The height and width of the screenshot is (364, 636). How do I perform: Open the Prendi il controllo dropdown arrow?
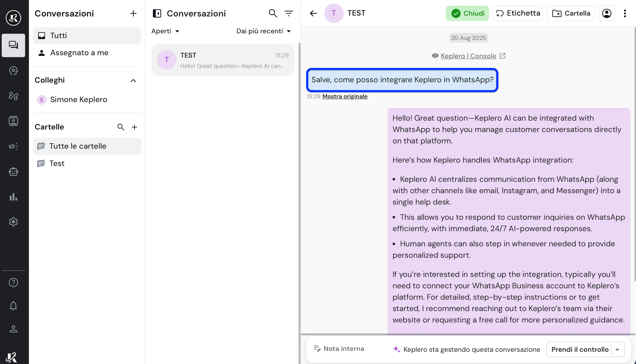618,349
